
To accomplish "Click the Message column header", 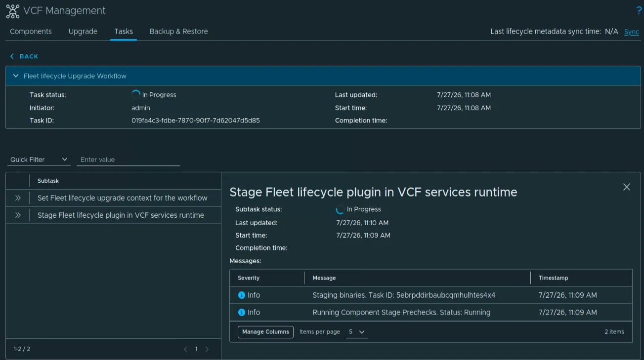I will tap(324, 278).
